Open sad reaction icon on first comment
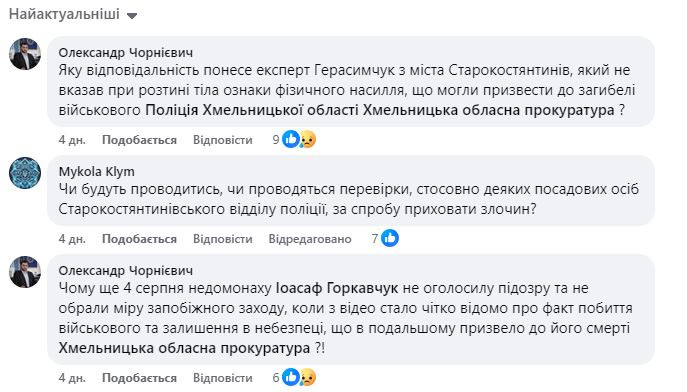Viewport: 687px width, 392px height. [308, 140]
